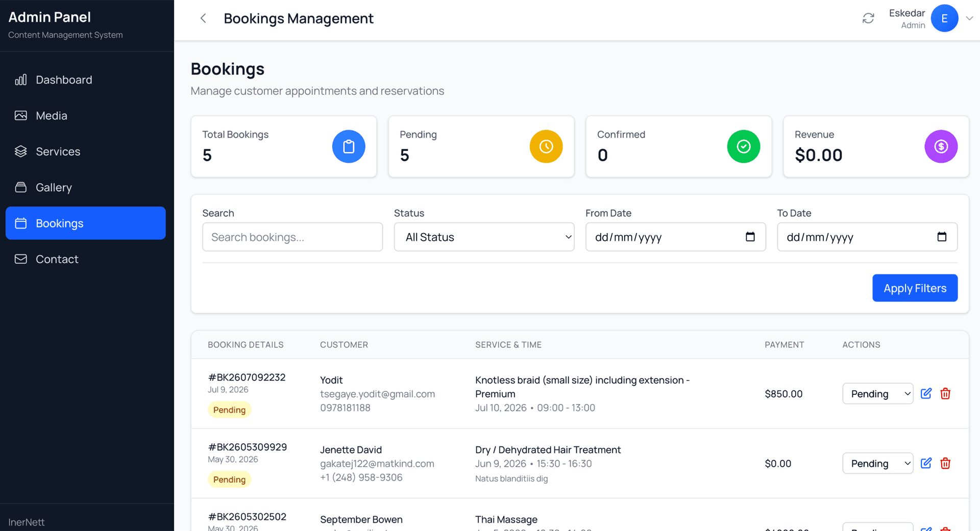Screen dimensions: 980x531
Task: Delete booking #BK2605309929 with the trash icon
Action: (945, 463)
